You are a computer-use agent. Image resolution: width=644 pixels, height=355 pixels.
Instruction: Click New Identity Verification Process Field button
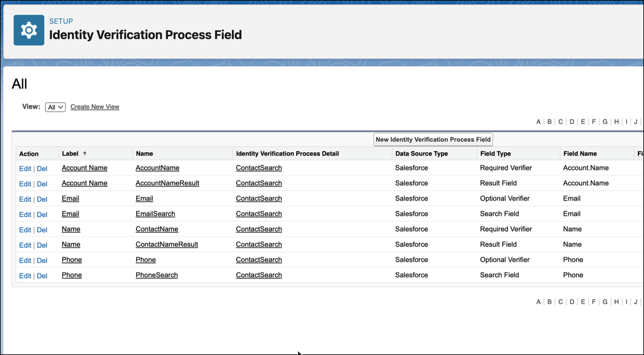(x=433, y=140)
